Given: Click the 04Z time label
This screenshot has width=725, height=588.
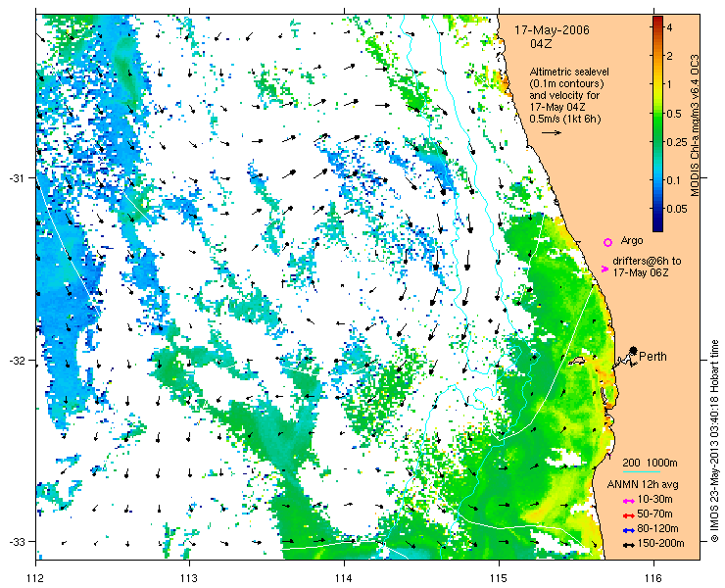Looking at the screenshot, I should click(x=541, y=44).
